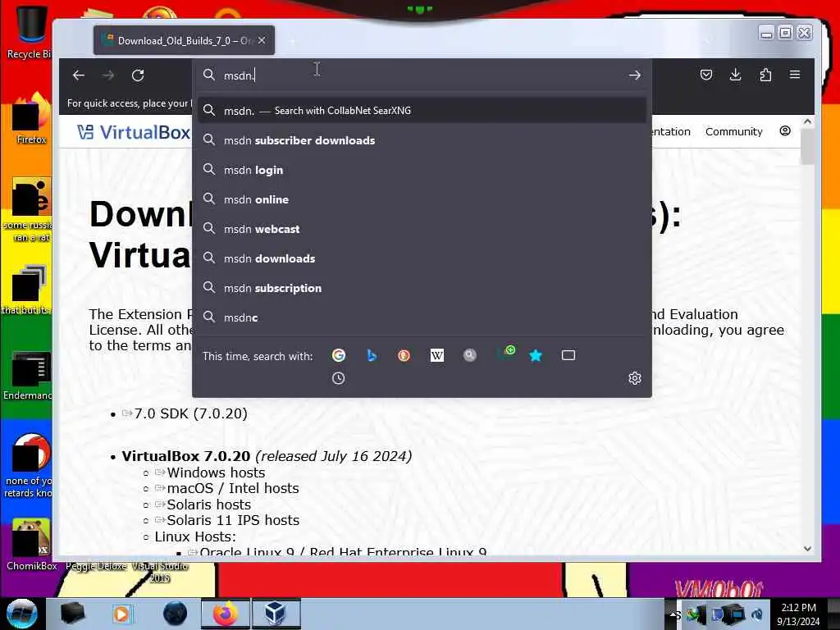This screenshot has width=840, height=630.
Task: Open a new tab with the plus button
Action: click(292, 41)
